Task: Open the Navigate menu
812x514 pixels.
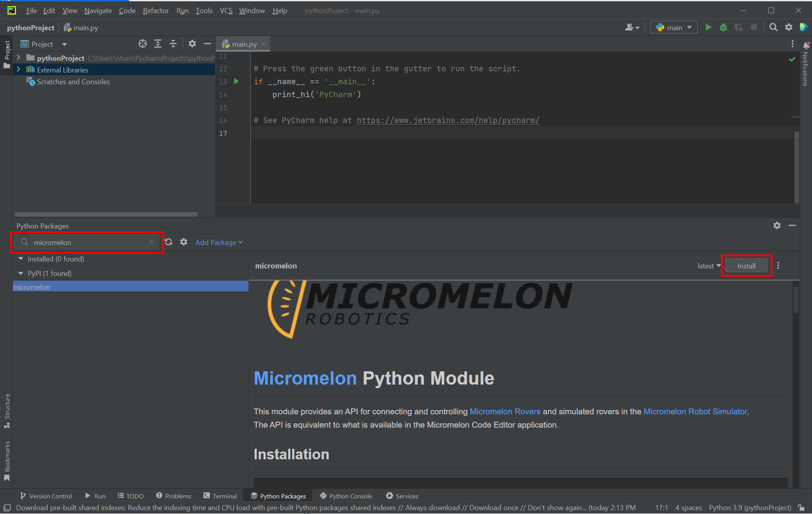Action: coord(97,10)
